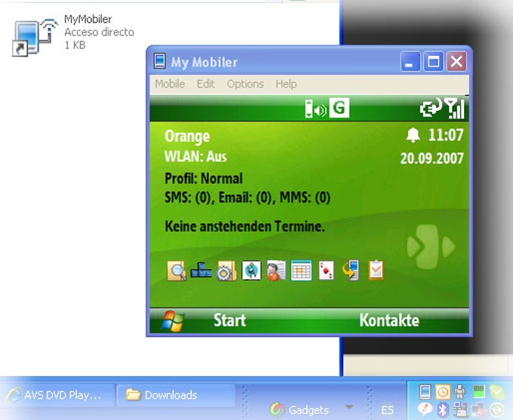Expand the Gadgets dropdown arrow

coord(349,407)
